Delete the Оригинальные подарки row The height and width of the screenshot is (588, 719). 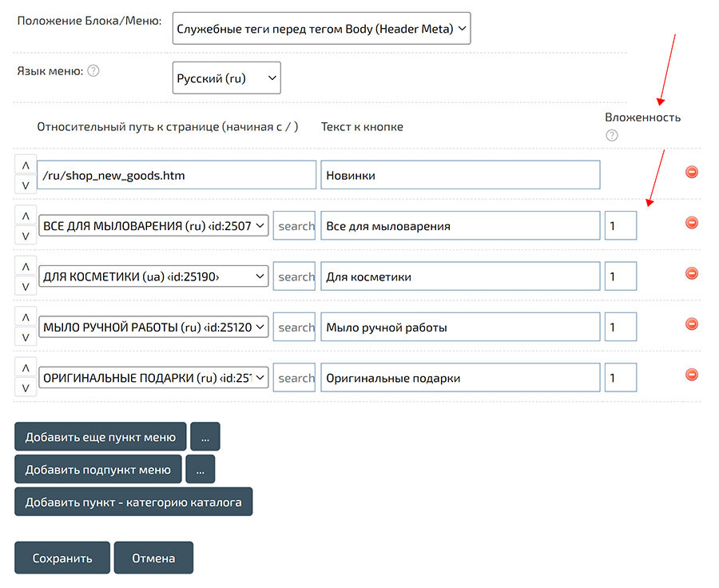(692, 375)
